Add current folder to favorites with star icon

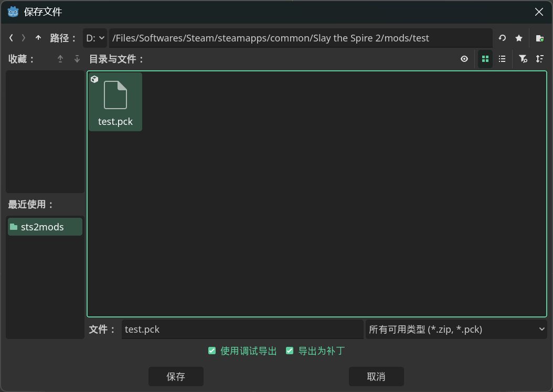(x=519, y=38)
